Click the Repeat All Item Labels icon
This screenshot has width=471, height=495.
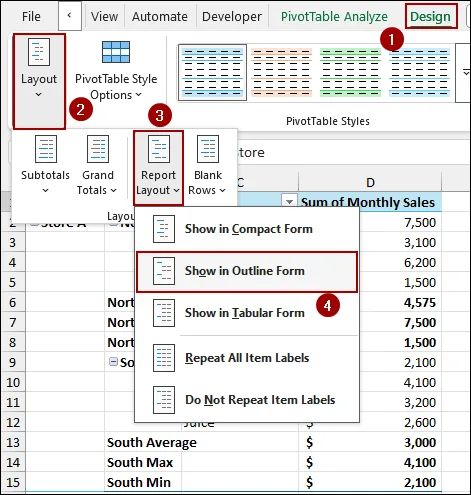pyautogui.click(x=164, y=358)
